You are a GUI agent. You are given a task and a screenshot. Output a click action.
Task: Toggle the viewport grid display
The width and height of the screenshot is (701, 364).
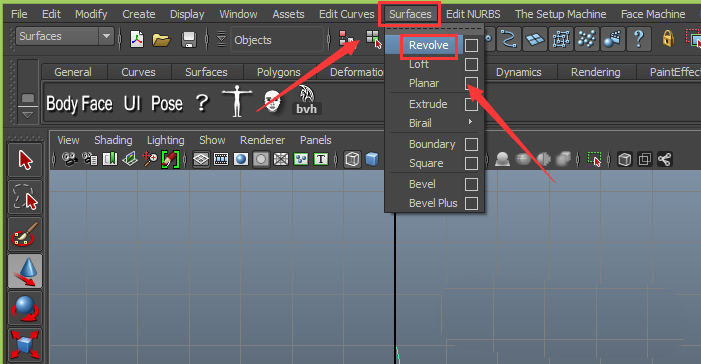(201, 159)
